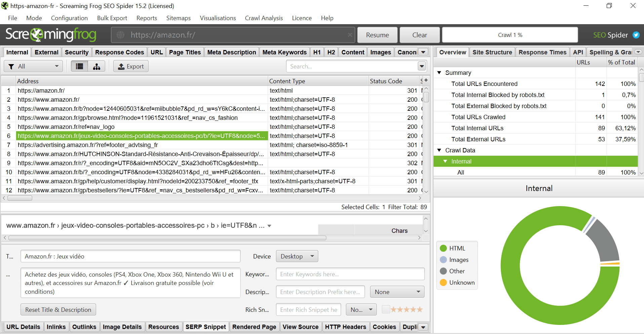This screenshot has width=644, height=334.
Task: Click the Images legend swatch
Action: tap(443, 259)
